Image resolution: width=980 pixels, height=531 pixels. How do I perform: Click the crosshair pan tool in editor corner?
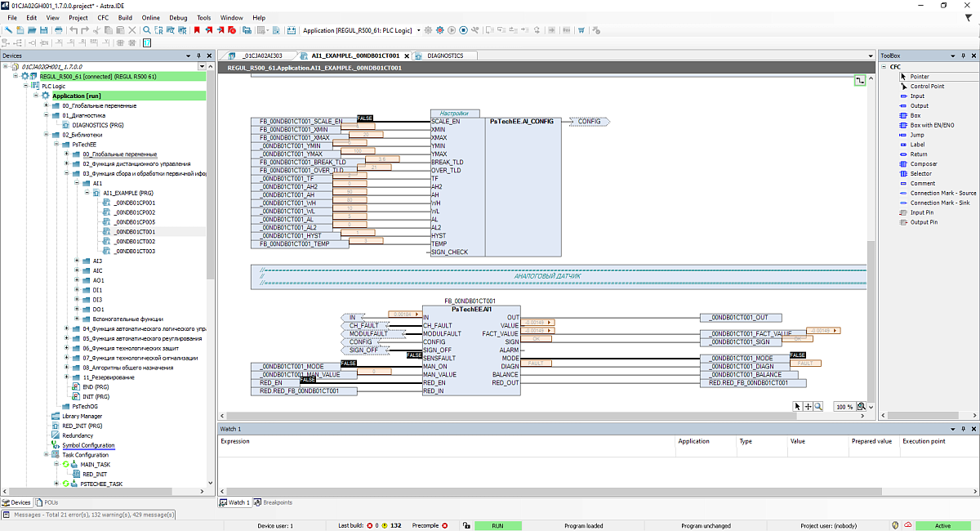pyautogui.click(x=808, y=406)
